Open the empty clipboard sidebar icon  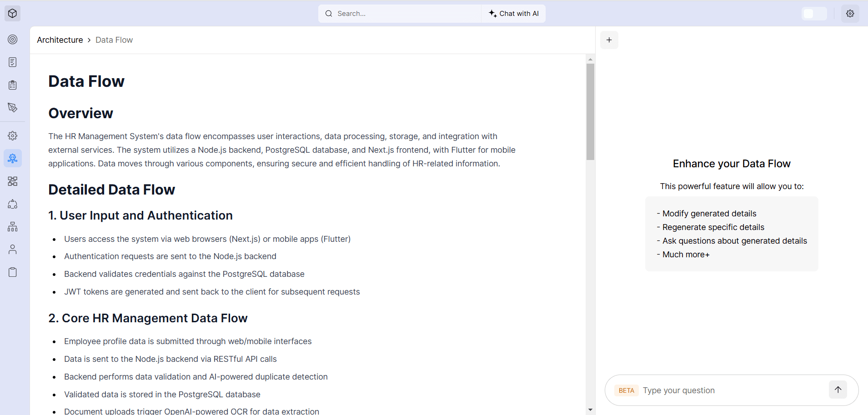coord(13,272)
